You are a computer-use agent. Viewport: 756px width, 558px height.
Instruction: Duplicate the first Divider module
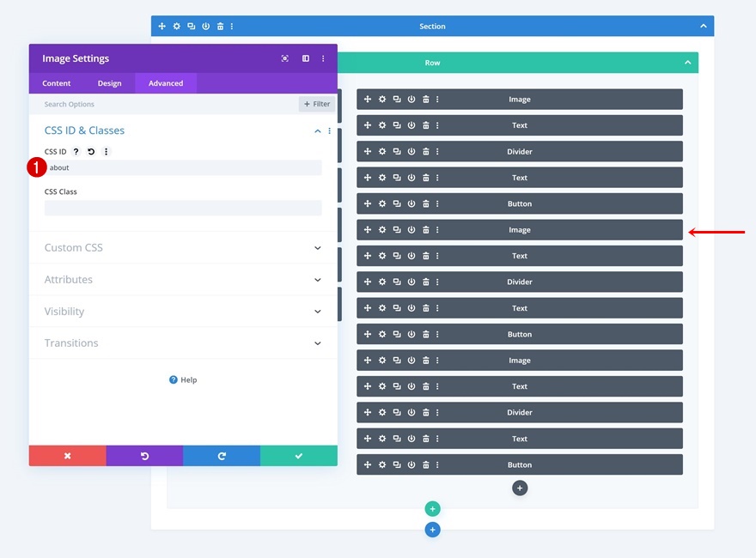point(396,151)
